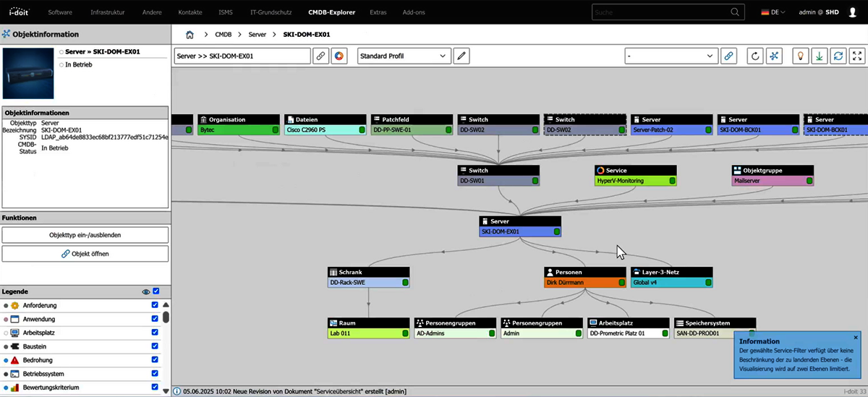Screen dimensions: 868x397
Task: Select the Service HyperV-Monitoring node
Action: (x=635, y=176)
